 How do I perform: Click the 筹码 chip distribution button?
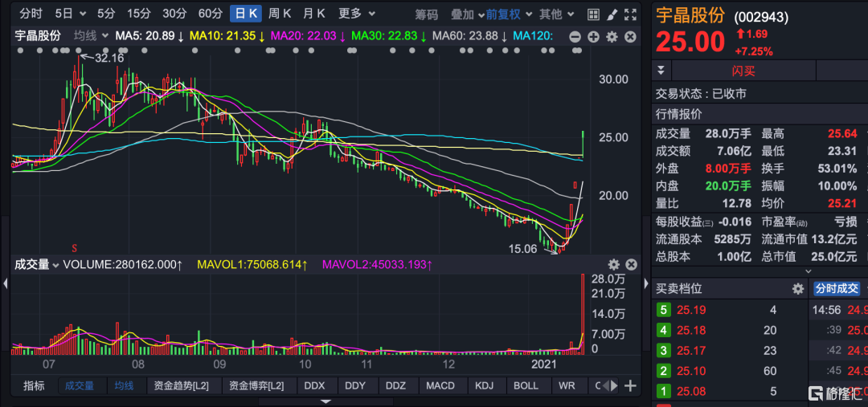427,14
